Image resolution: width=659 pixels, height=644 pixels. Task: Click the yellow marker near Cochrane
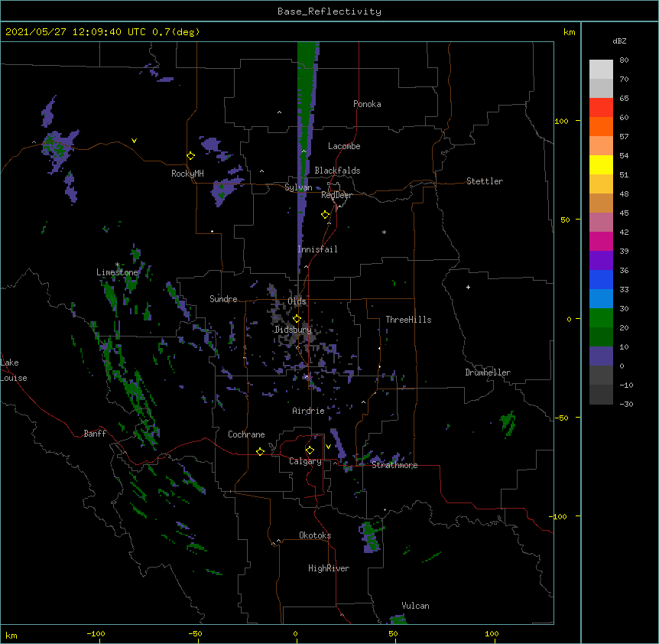point(260,451)
